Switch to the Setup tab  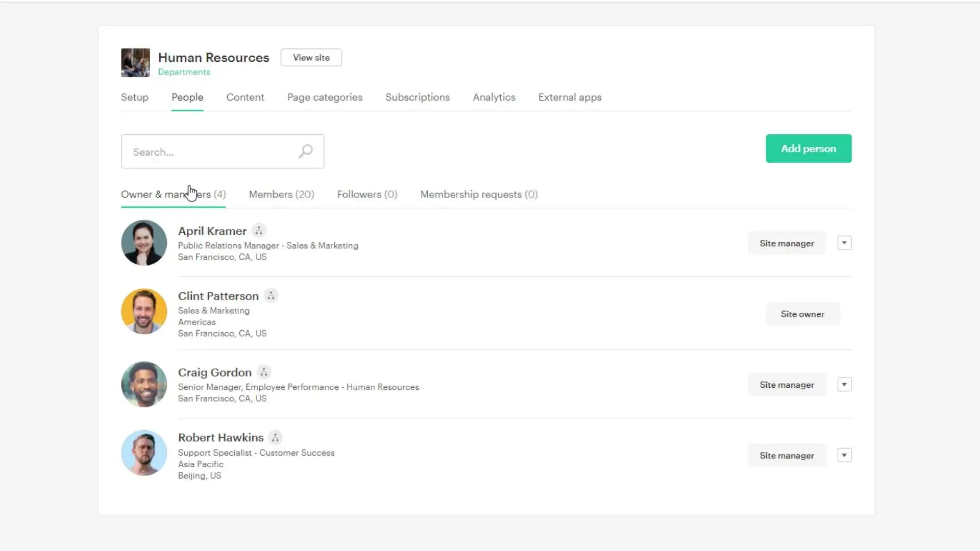pos(135,97)
